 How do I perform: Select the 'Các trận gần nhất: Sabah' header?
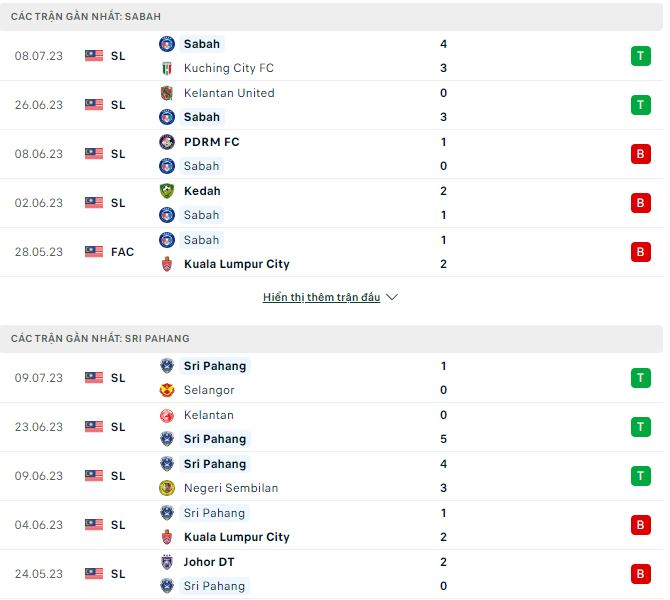[86, 17]
